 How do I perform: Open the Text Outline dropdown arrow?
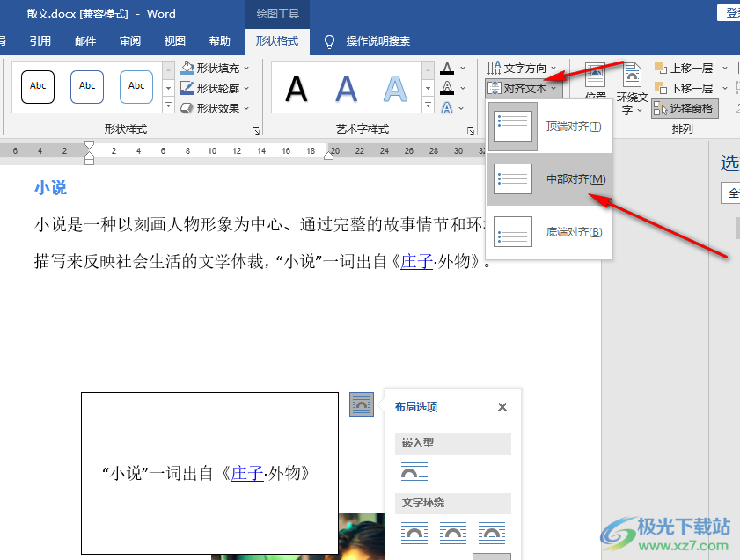coord(463,88)
